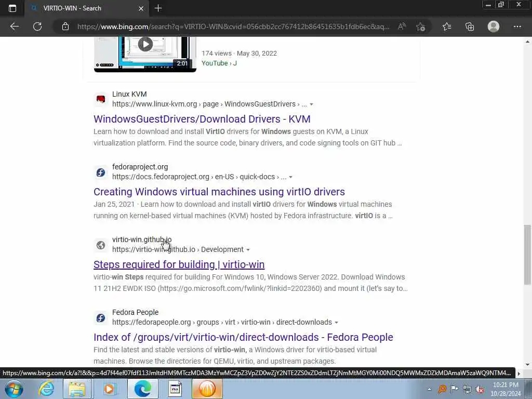Click the scrollbar up arrow
Image resolution: width=532 pixels, height=399 pixels.
point(527,42)
